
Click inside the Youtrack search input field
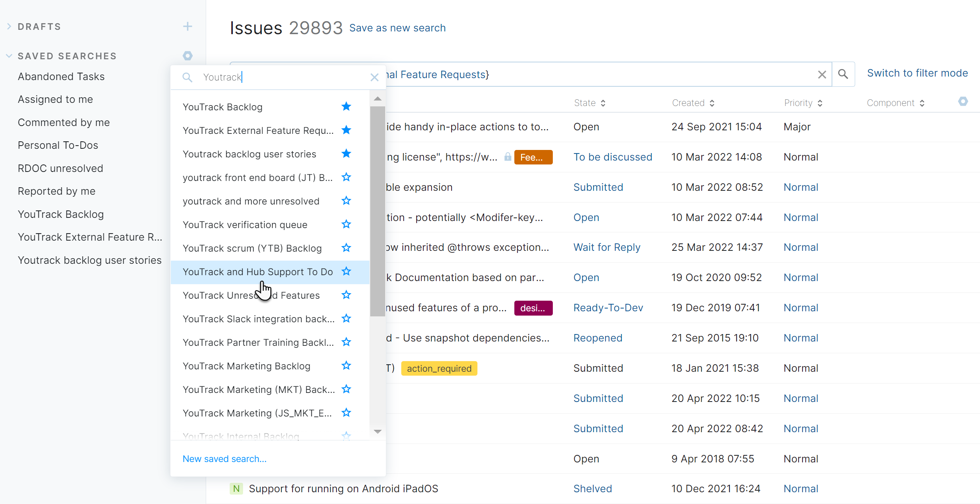tap(275, 77)
